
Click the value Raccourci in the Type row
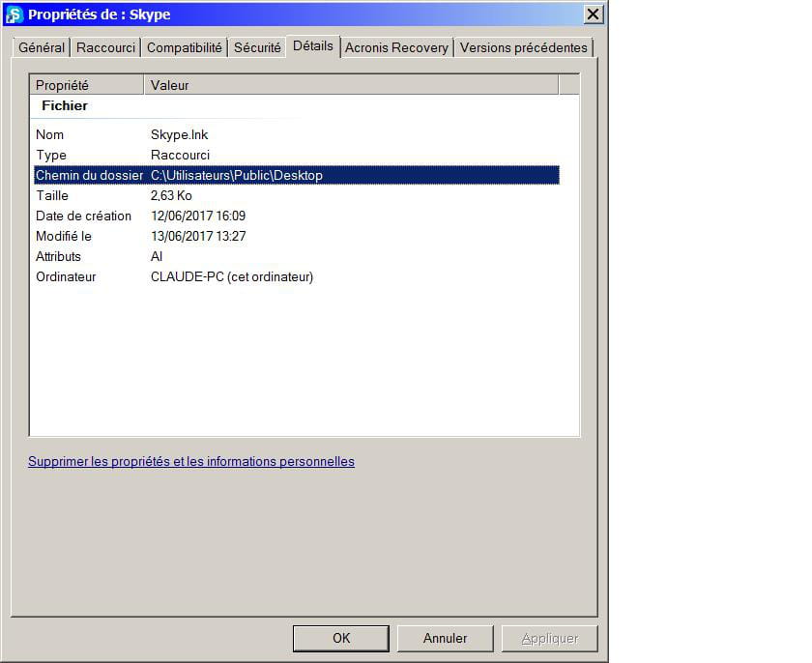point(180,155)
